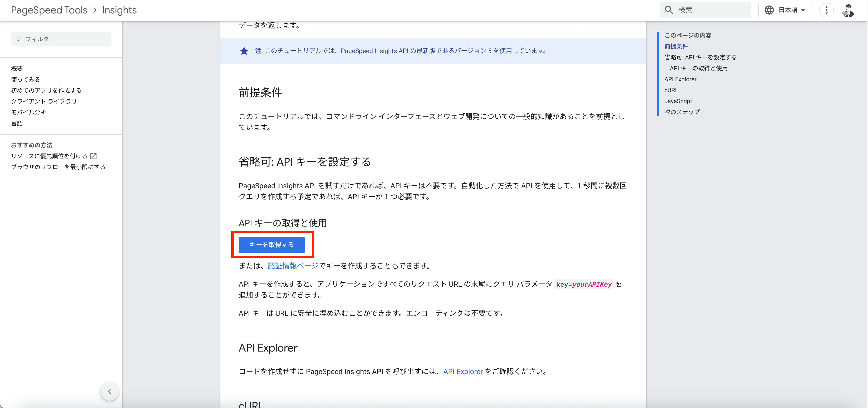Click the key=yourAPIKey code snippet
The width and height of the screenshot is (868, 408).
(584, 284)
